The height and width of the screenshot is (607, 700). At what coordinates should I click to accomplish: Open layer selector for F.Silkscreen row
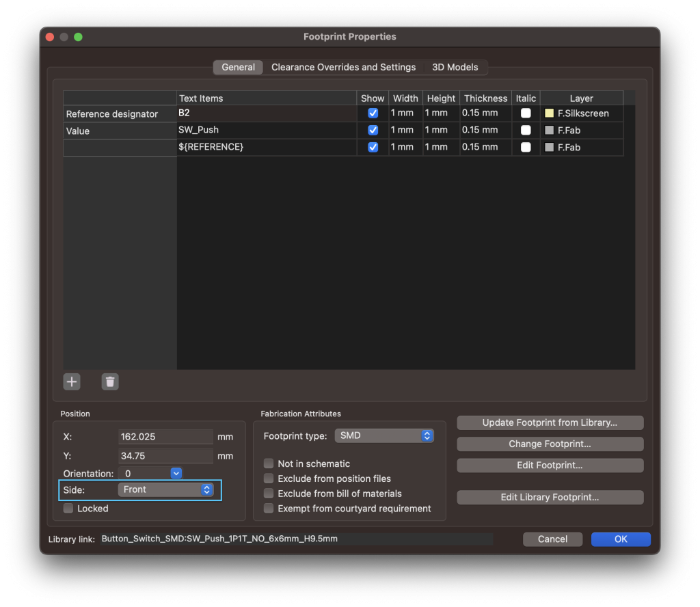click(582, 113)
